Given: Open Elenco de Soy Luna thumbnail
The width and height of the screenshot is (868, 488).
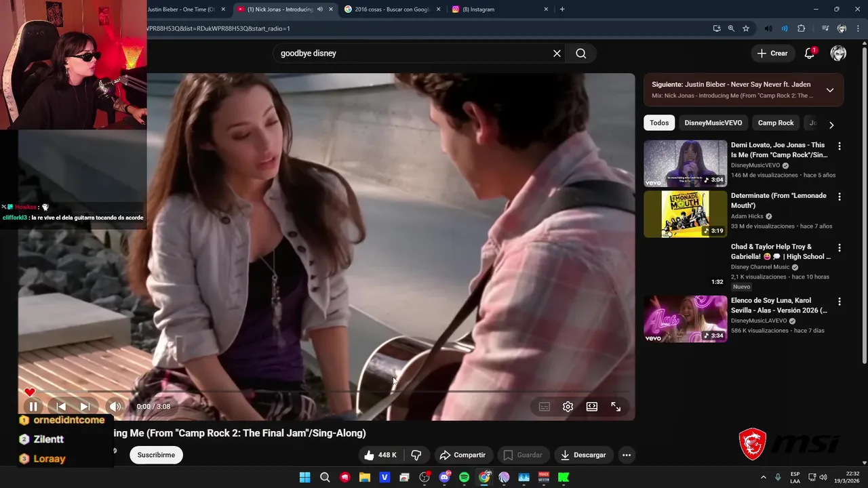Looking at the screenshot, I should coord(685,319).
